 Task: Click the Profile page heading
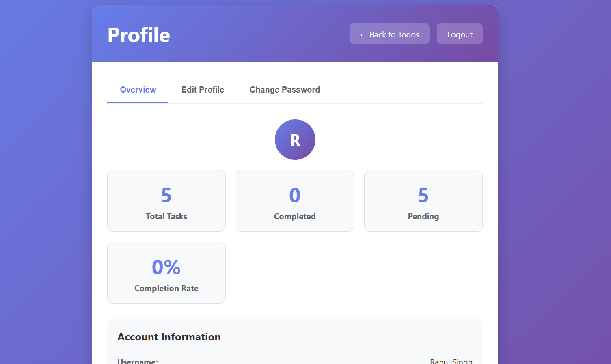click(139, 35)
